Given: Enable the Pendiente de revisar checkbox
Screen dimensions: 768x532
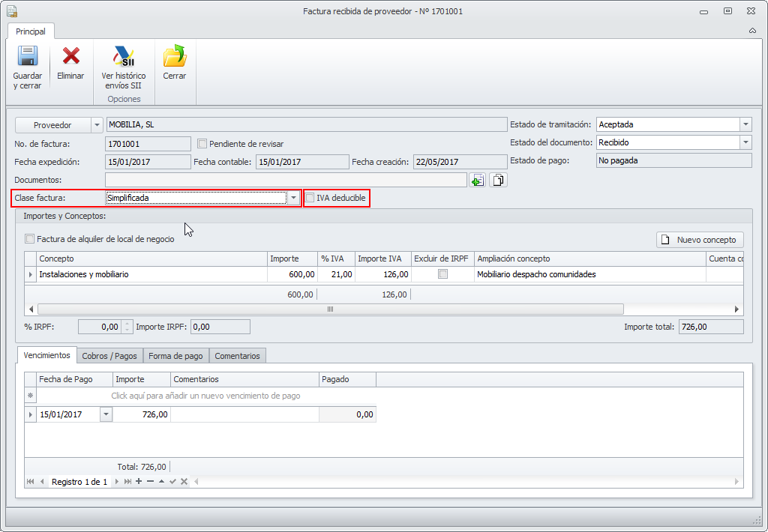Looking at the screenshot, I should point(202,144).
